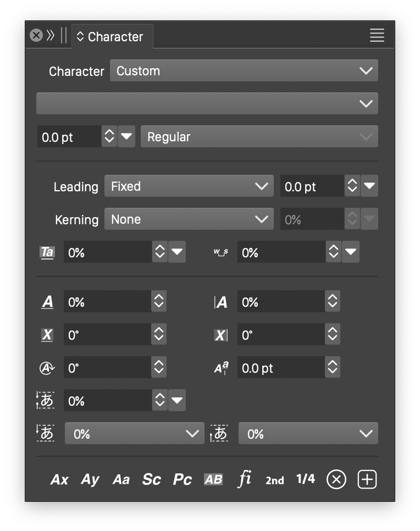Toggle the Sc small caps option
The image size is (420, 531).
[x=151, y=479]
